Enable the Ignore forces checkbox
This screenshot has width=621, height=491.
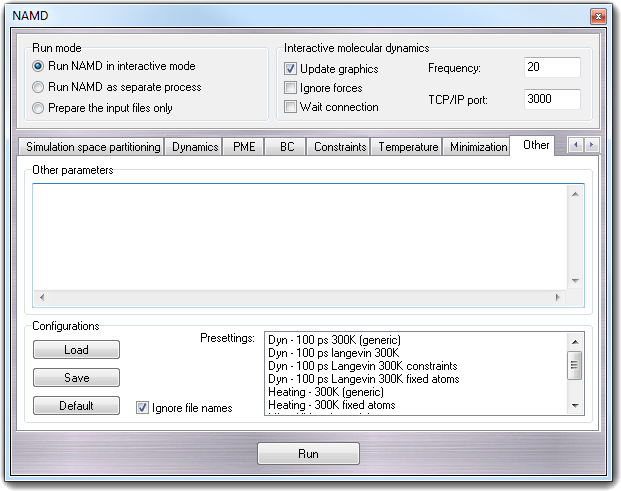[290, 88]
